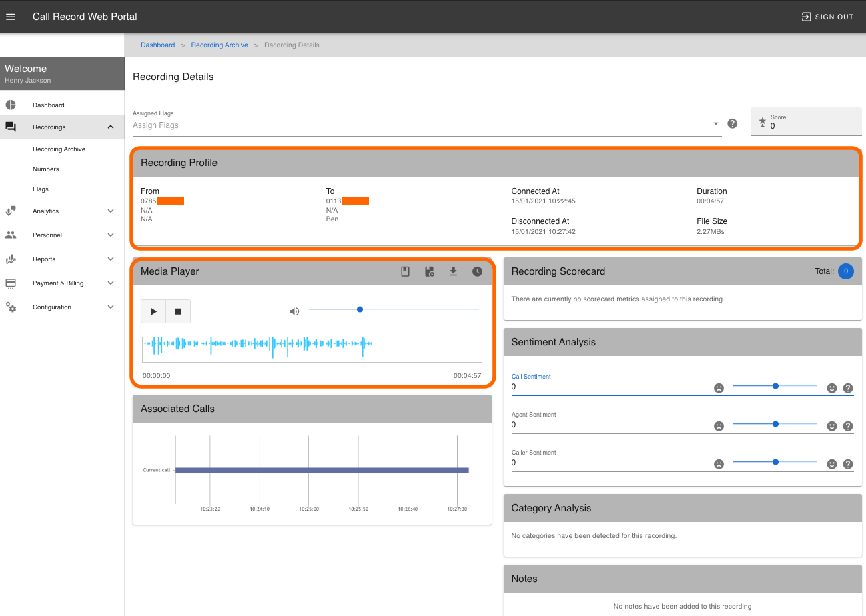
Task: Download the recording via the download icon
Action: pos(453,271)
